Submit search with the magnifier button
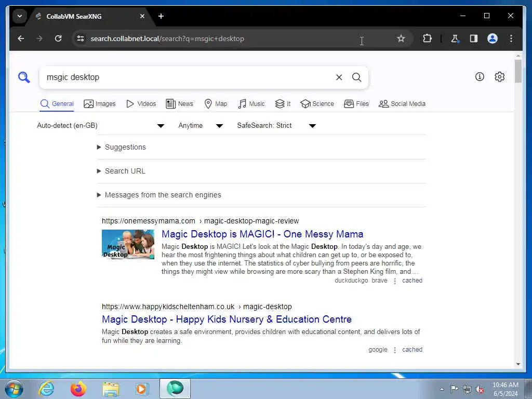532x399 pixels. [x=356, y=77]
